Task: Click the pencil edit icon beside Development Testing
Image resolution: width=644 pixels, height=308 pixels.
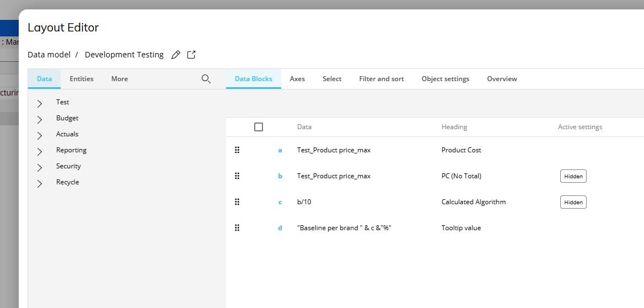Action: coord(176,55)
